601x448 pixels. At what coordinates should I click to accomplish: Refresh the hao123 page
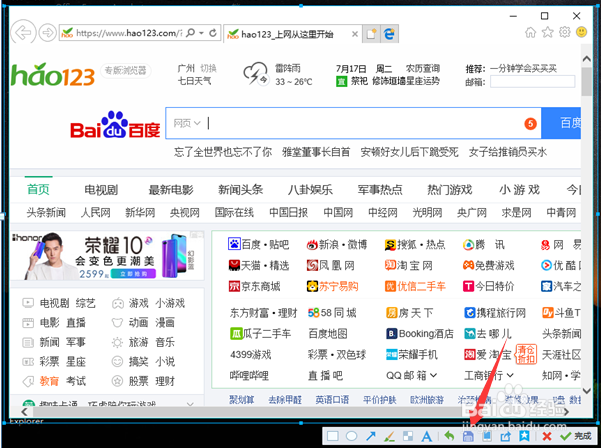tap(213, 33)
